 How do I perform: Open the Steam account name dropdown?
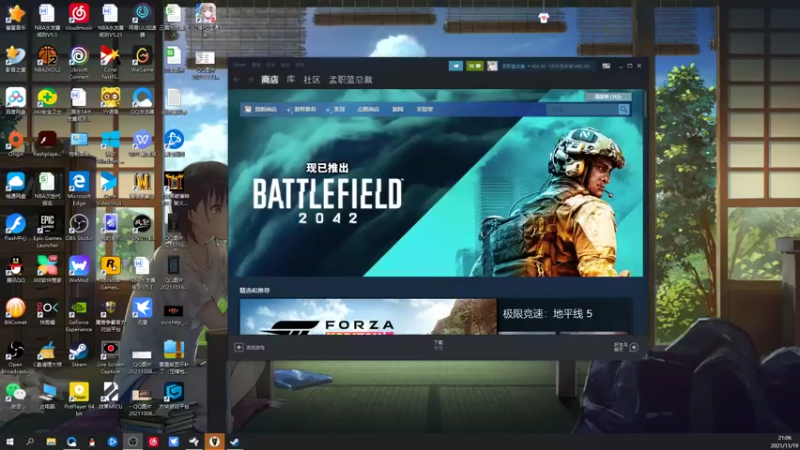pyautogui.click(x=546, y=66)
